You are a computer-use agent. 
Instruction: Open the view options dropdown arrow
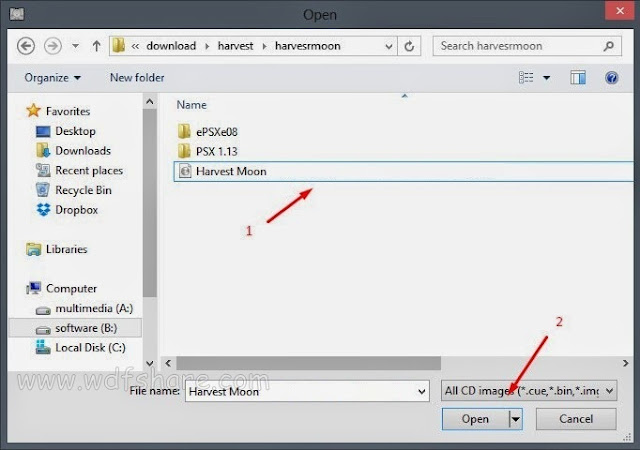click(547, 78)
